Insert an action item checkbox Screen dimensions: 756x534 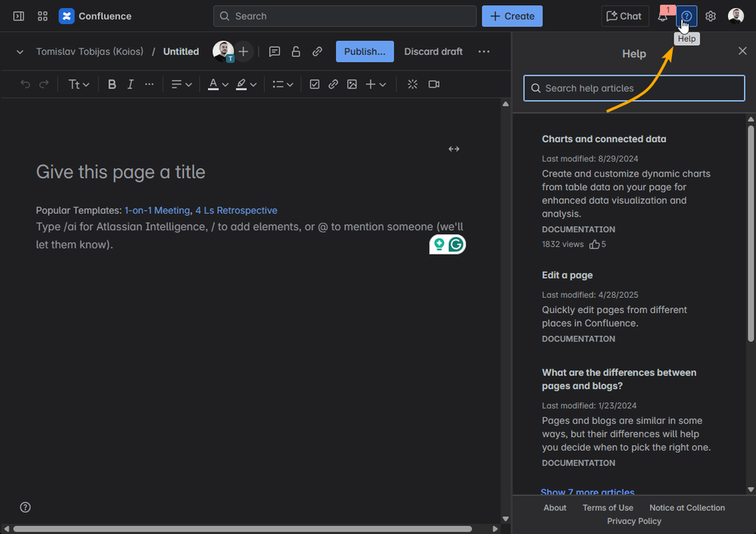[x=314, y=84]
